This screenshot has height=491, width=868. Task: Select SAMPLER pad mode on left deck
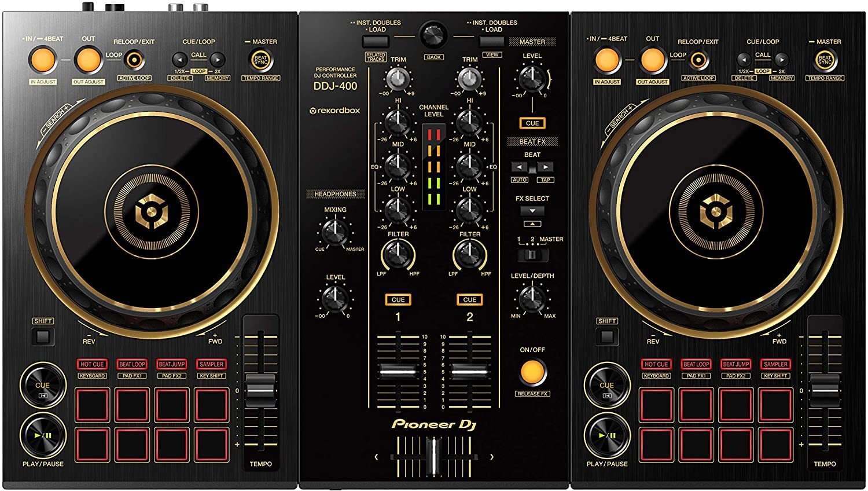click(212, 364)
